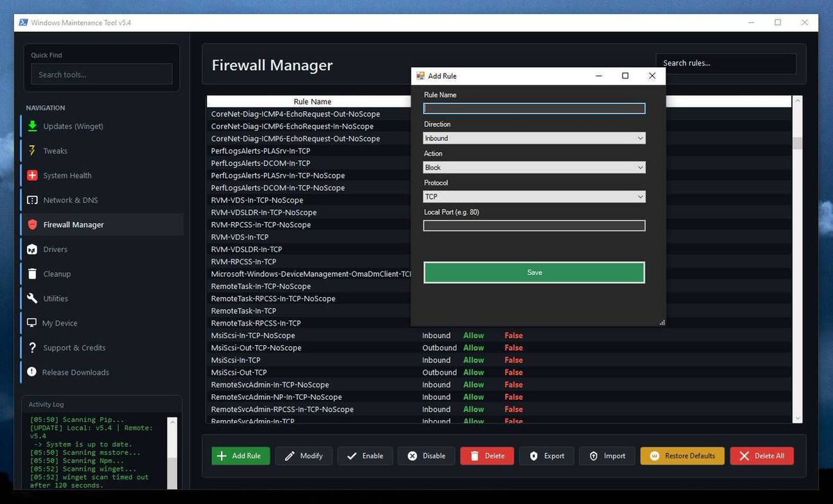The image size is (833, 504).
Task: Open Network & DNS section
Action: click(x=103, y=200)
